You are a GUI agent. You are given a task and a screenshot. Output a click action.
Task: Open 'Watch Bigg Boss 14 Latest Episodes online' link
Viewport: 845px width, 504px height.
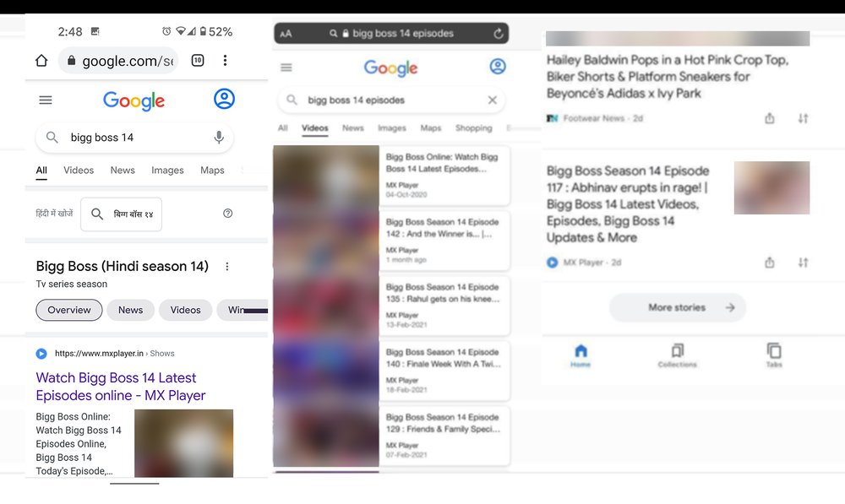(121, 387)
